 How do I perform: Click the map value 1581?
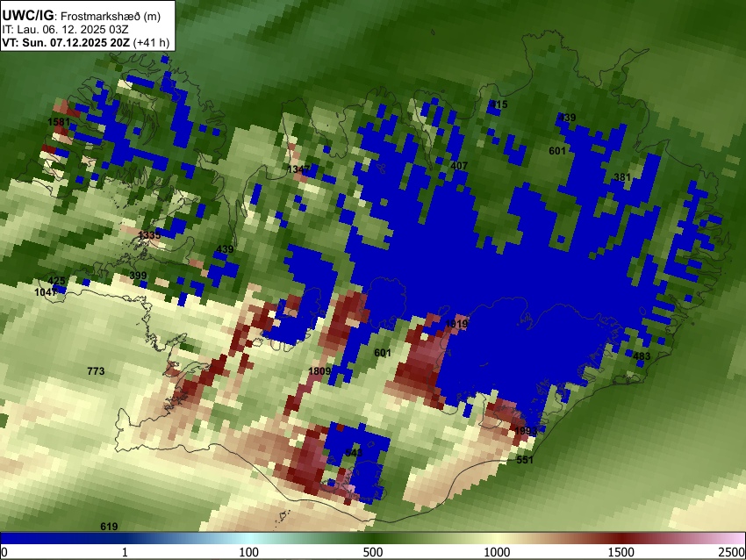coord(59,122)
